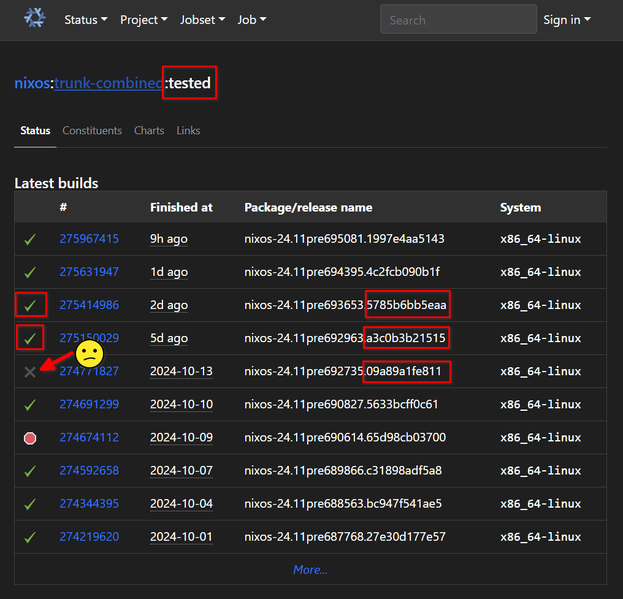Click red stop icon for build 274674112
The height and width of the screenshot is (599, 623).
tap(30, 438)
